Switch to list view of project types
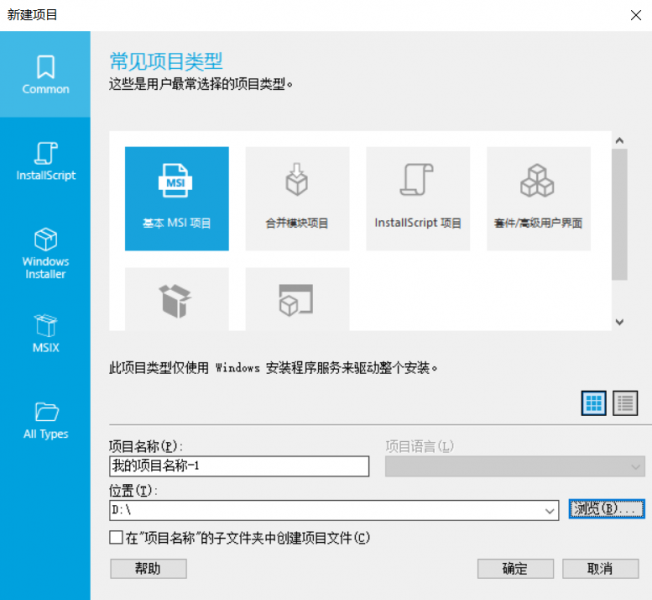The width and height of the screenshot is (652, 600). pyautogui.click(x=625, y=403)
